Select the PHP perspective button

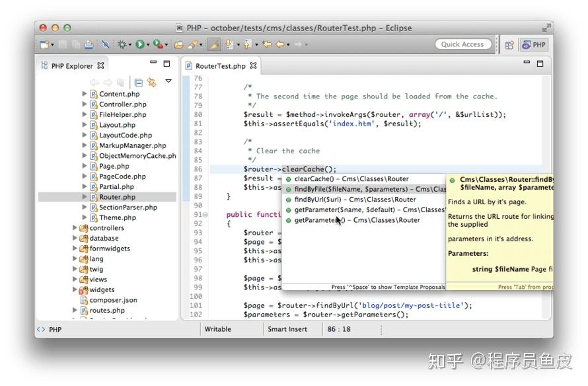[534, 45]
